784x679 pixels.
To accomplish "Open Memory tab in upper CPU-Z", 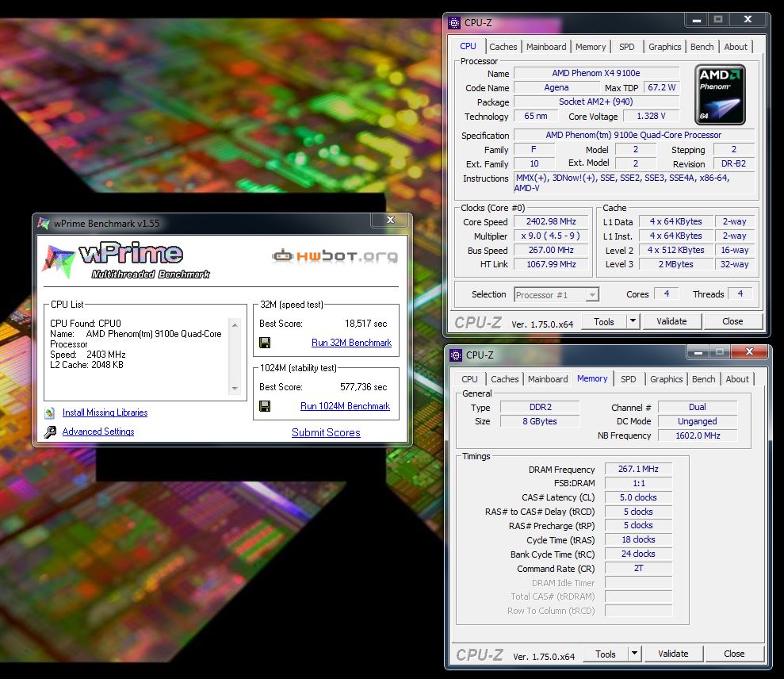I will click(591, 47).
